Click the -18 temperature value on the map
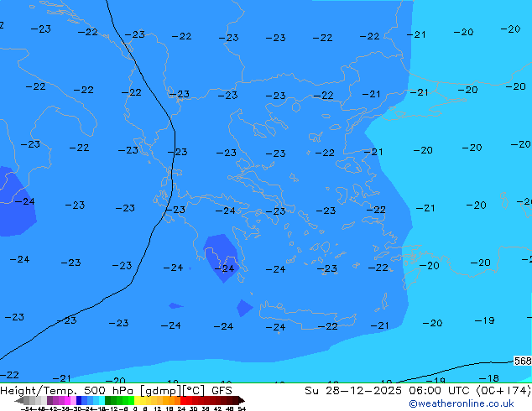The height and width of the screenshot is (411, 532). point(488,378)
